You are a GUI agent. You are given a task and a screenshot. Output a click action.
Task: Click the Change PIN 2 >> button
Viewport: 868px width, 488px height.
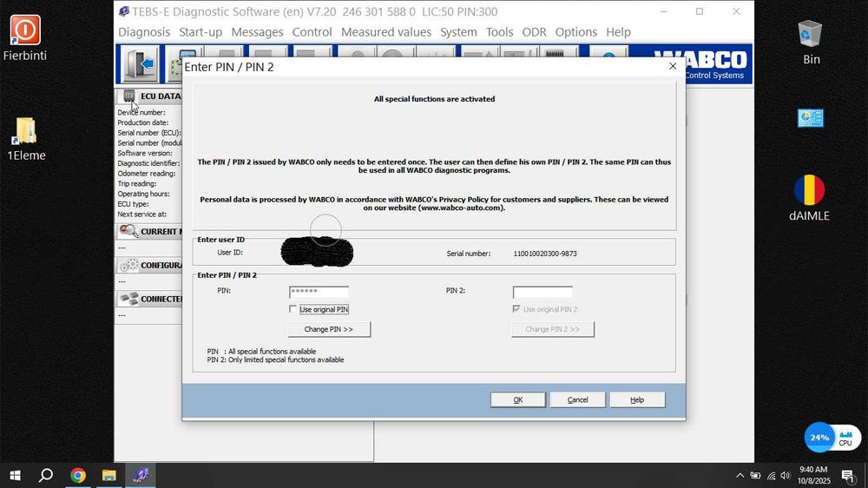click(x=552, y=329)
